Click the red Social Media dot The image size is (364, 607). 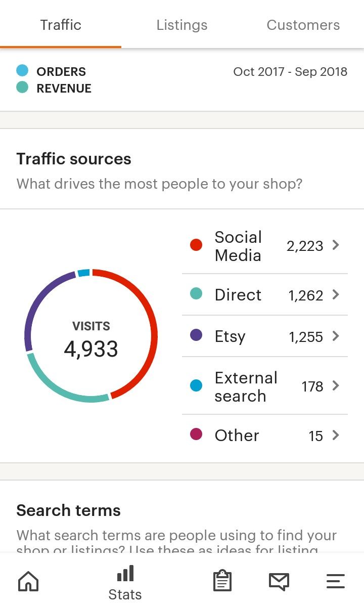[196, 245]
